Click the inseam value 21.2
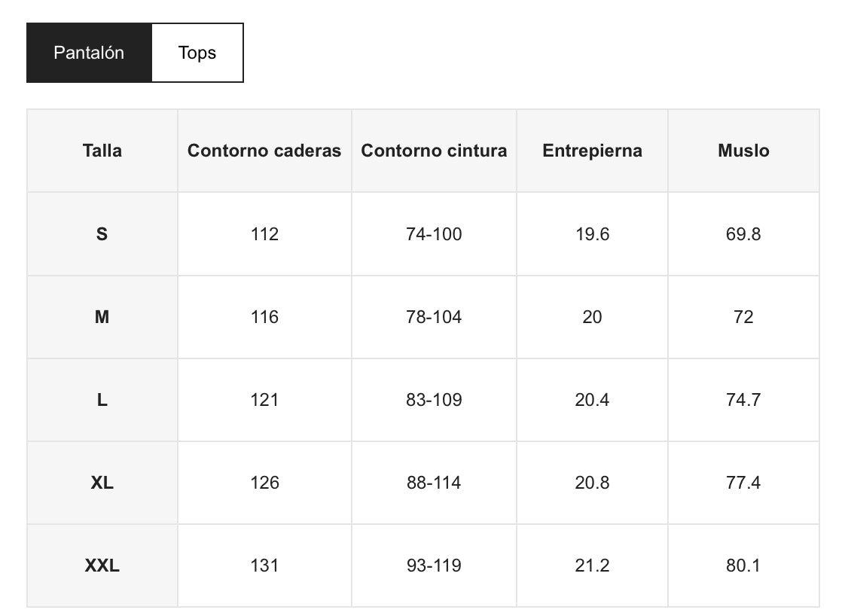 coord(592,566)
